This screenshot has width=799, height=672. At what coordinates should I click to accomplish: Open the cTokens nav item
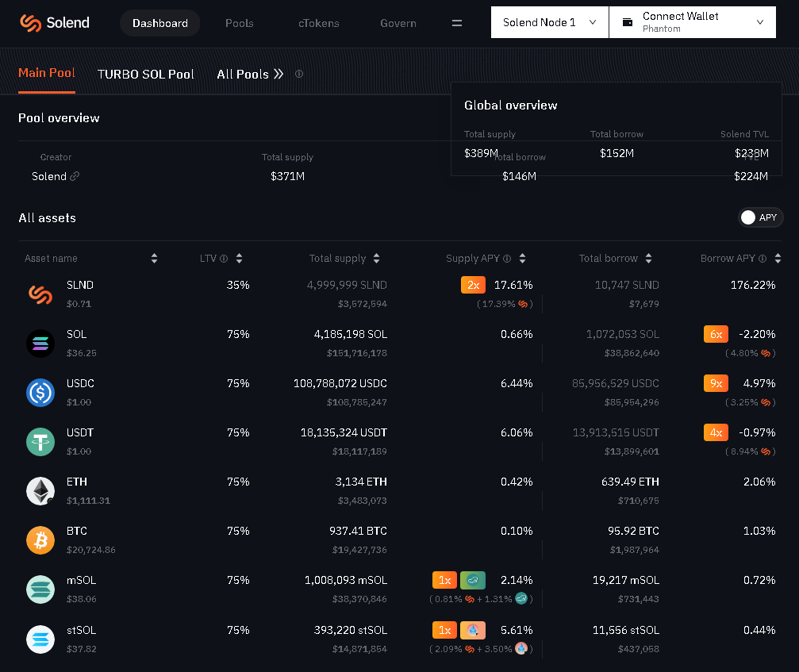pos(318,23)
